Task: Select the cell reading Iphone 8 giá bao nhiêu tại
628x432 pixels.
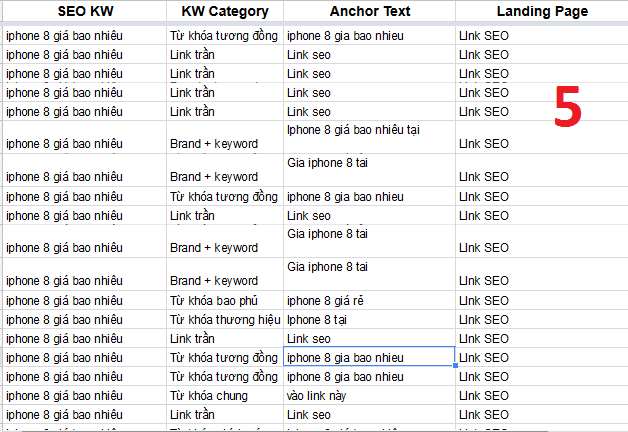Action: tap(369, 137)
